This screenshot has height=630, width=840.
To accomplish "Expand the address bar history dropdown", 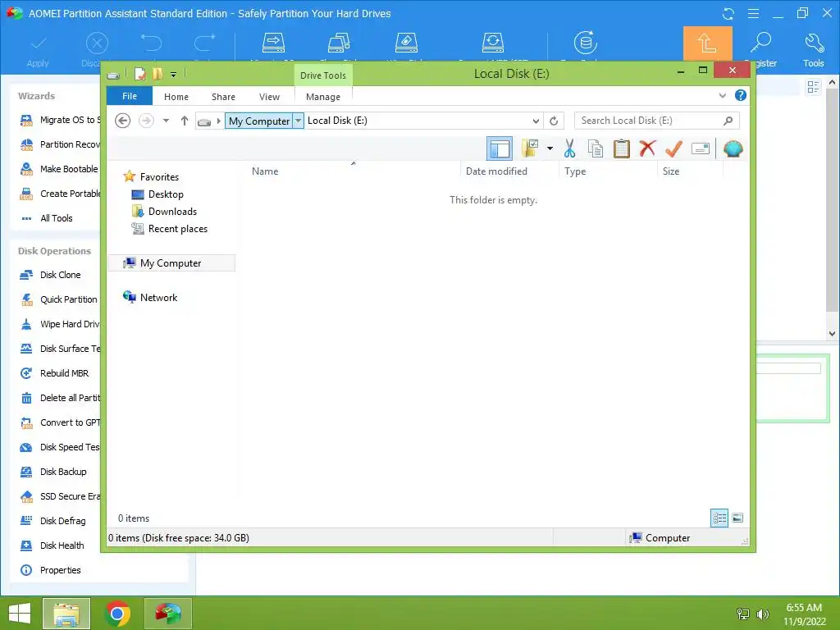I will point(535,121).
